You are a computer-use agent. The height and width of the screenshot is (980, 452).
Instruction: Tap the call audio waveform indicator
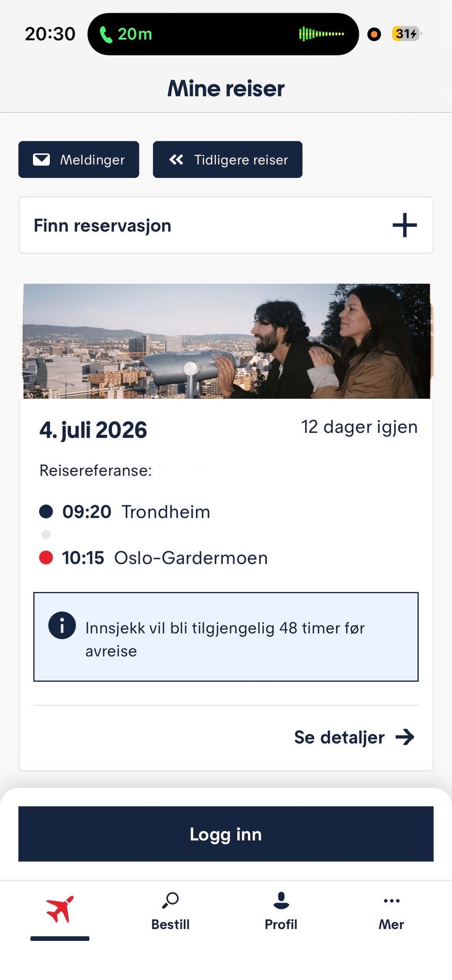(322, 34)
